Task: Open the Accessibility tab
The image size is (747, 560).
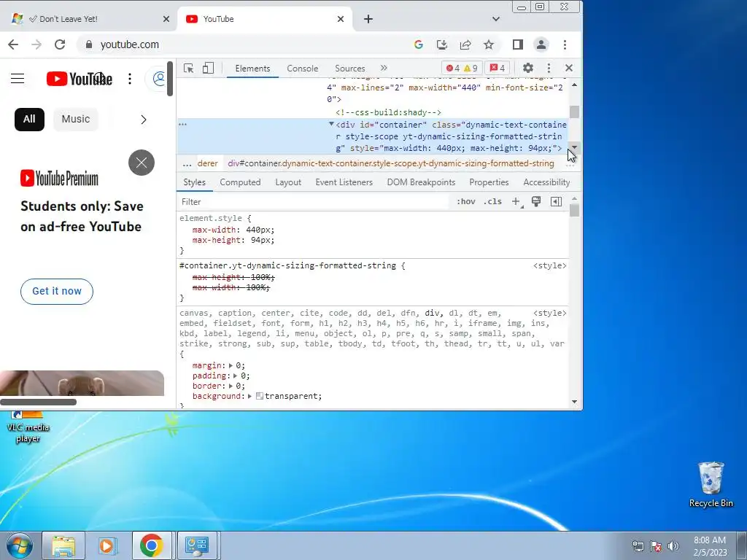Action: click(x=546, y=182)
